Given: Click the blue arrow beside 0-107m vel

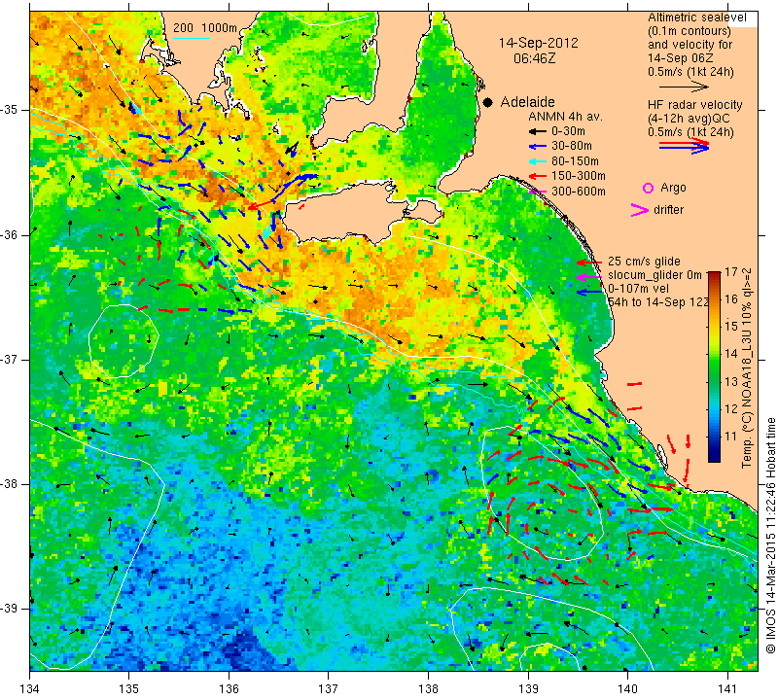Looking at the screenshot, I should (x=589, y=293).
